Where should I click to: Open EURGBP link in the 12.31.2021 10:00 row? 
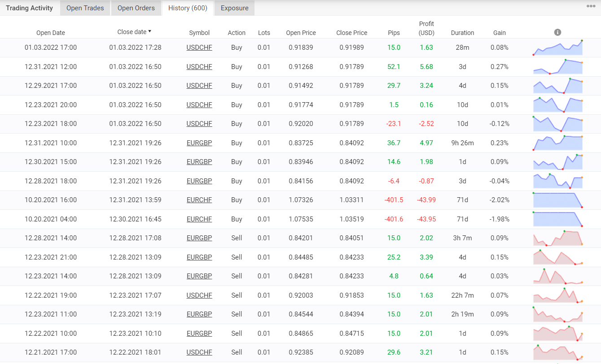(x=199, y=143)
